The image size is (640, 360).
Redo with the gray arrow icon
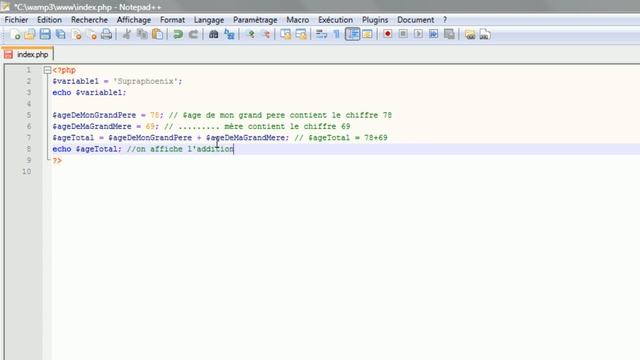pyautogui.click(x=193, y=35)
